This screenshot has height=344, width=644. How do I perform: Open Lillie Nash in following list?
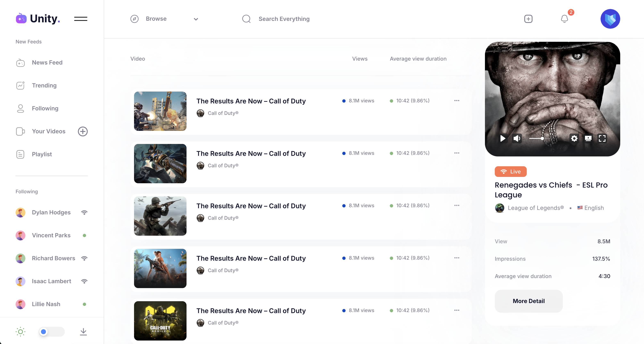point(46,304)
